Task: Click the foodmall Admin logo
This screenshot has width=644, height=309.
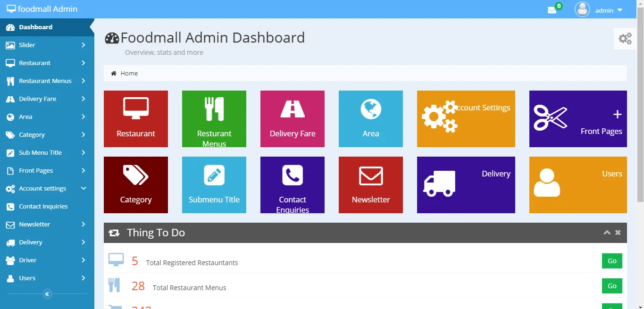Action: (42, 9)
